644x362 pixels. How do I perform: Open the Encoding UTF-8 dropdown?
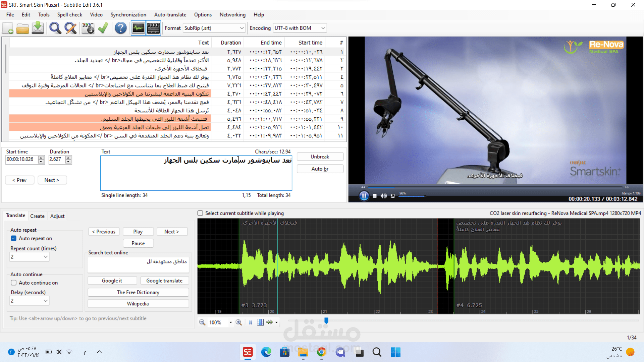click(x=323, y=28)
